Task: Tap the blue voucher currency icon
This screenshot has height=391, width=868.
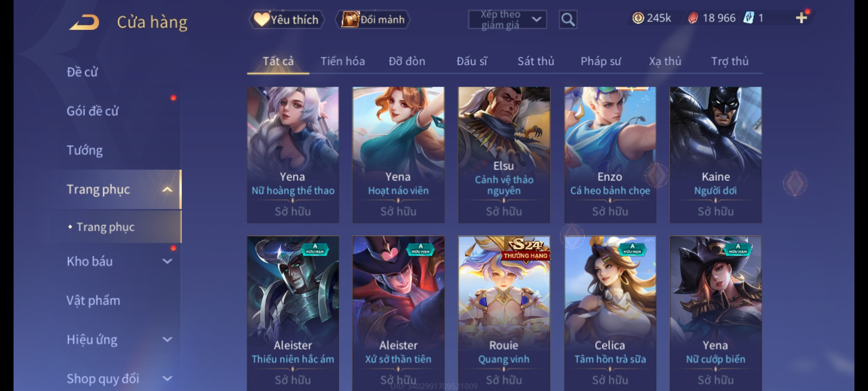Action: coord(748,18)
